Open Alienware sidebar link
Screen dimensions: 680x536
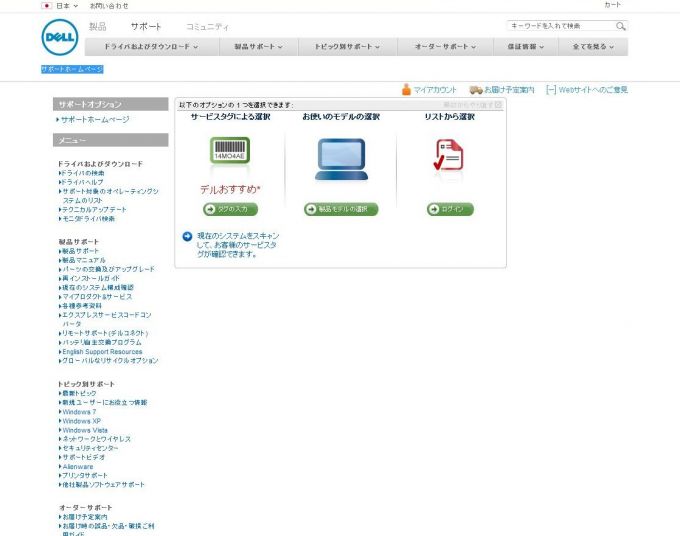coord(78,467)
